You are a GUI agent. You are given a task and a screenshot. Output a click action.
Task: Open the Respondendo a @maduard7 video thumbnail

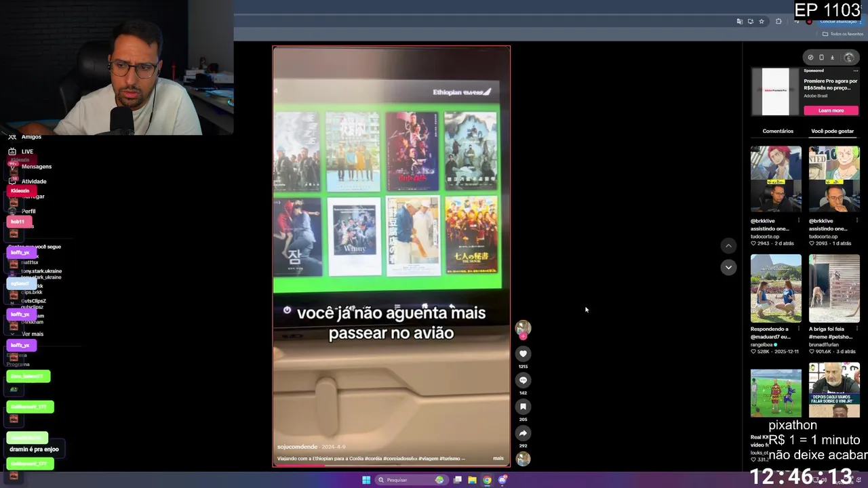(776, 288)
